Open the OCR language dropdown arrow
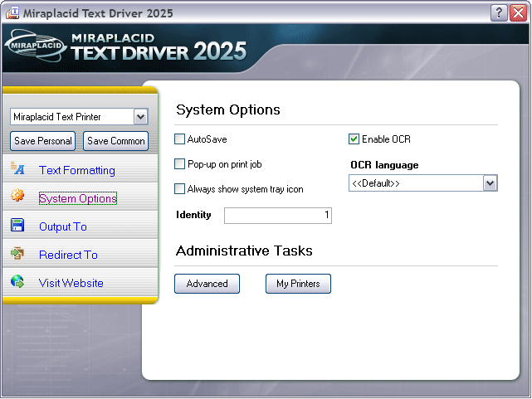 pos(490,183)
